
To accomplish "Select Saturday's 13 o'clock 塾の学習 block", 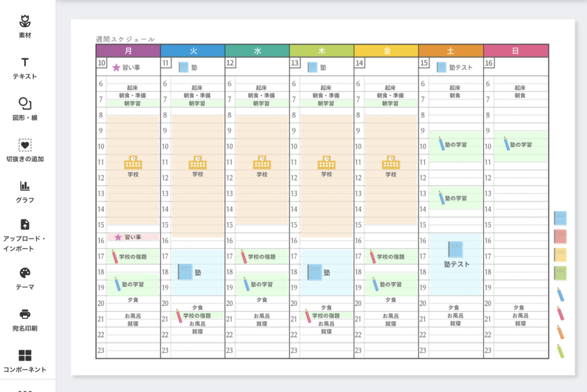I will (456, 198).
